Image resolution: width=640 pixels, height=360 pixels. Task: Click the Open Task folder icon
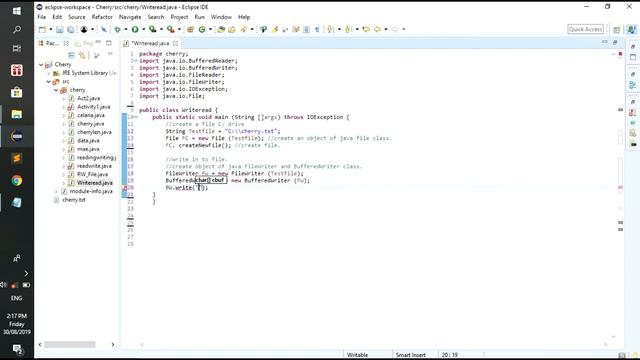coord(232,29)
